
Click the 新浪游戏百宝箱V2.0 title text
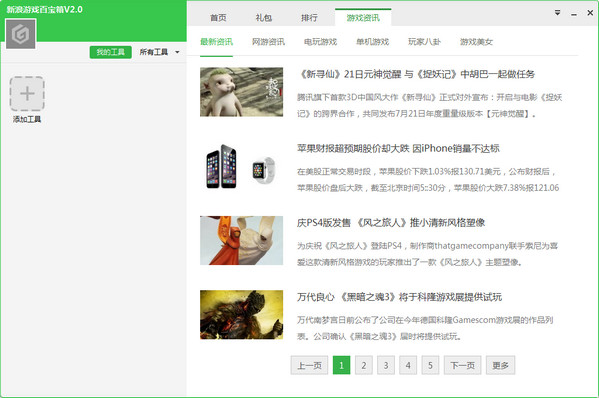tap(44, 10)
